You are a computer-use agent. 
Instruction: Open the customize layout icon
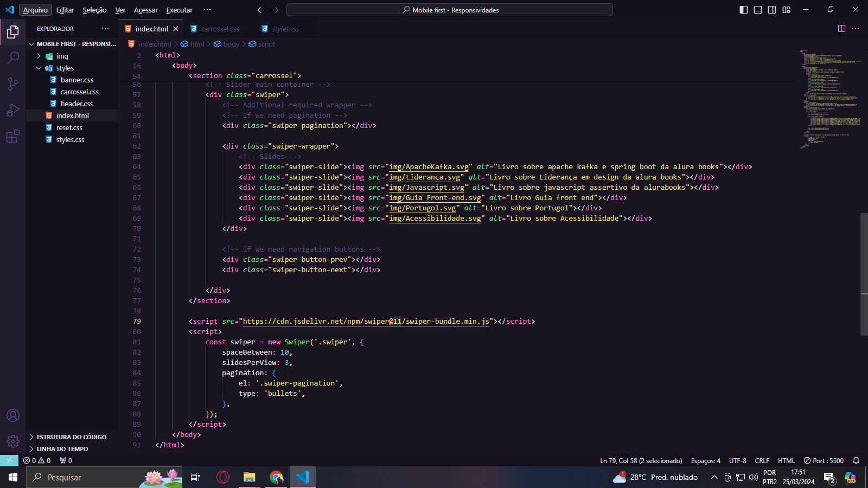(x=786, y=10)
